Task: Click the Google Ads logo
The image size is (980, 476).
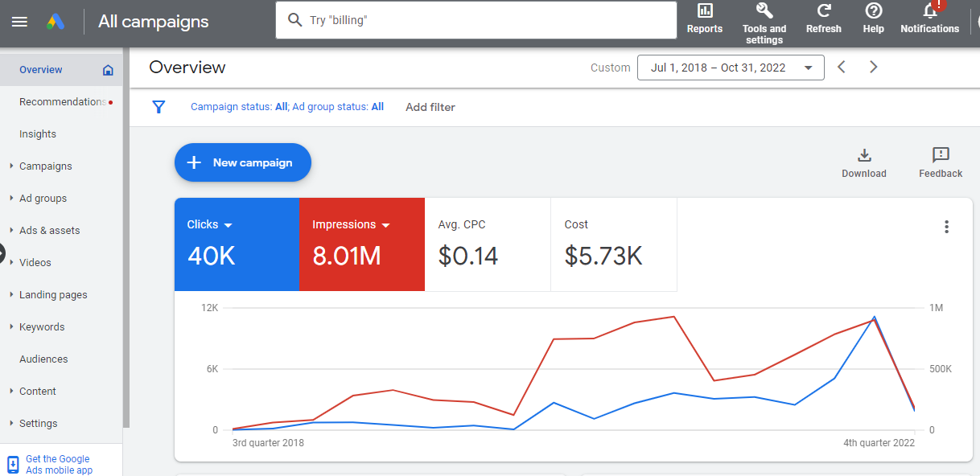Action: [x=55, y=21]
